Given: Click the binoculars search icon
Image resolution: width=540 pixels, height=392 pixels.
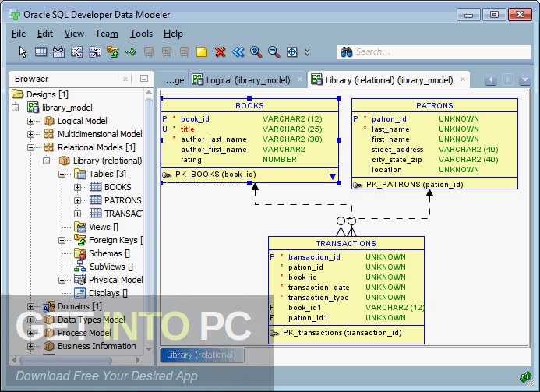Looking at the screenshot, I should click(346, 52).
